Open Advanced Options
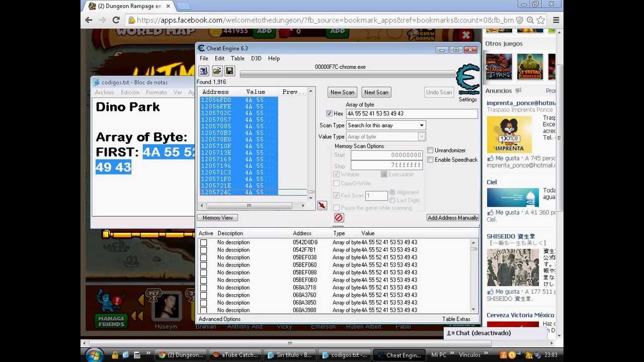This screenshot has height=362, width=644. click(x=219, y=319)
